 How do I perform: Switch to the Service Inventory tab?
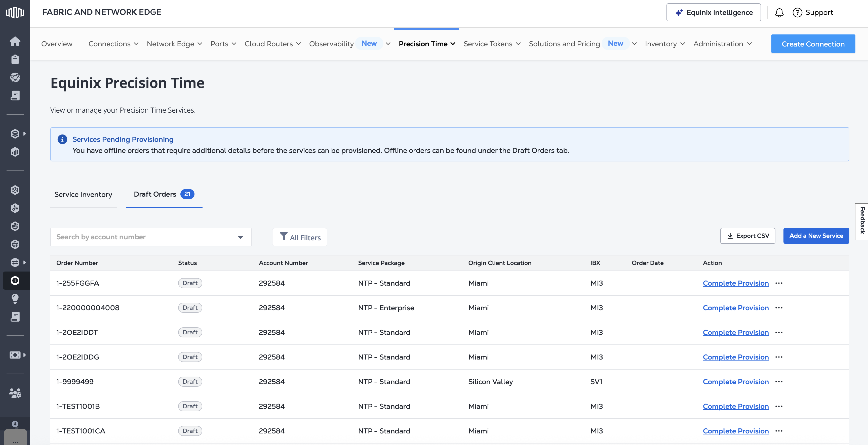(x=83, y=195)
